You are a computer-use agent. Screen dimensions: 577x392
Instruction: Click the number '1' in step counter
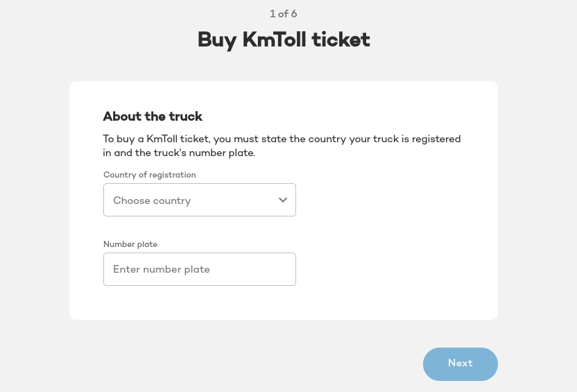click(273, 14)
